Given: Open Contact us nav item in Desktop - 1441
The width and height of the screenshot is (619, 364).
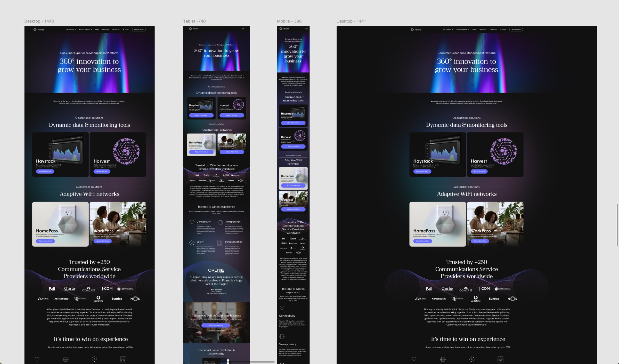Looking at the screenshot, I should 493,29.
